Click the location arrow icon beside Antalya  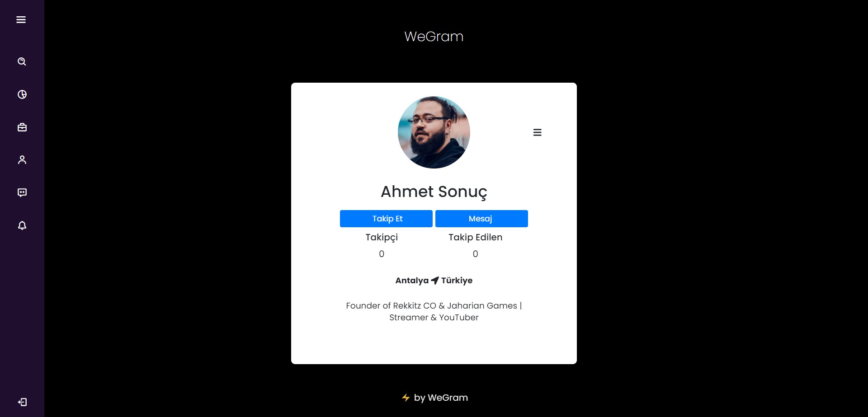[x=435, y=281]
